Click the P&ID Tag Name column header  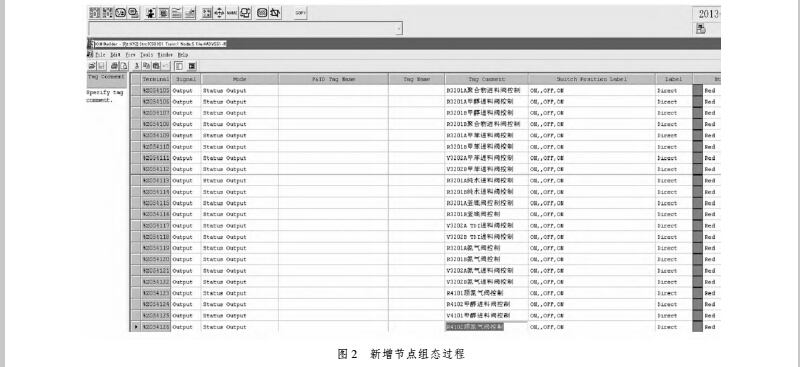click(x=334, y=79)
